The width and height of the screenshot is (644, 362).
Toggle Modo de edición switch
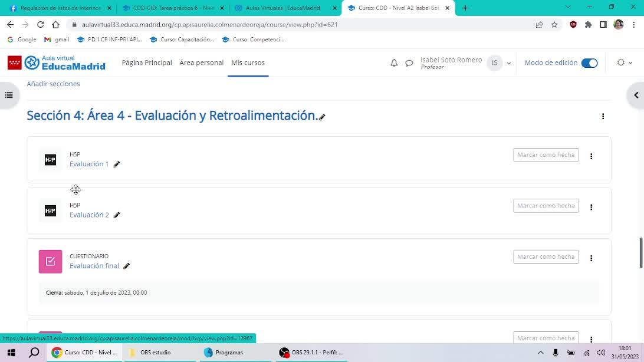tap(589, 63)
